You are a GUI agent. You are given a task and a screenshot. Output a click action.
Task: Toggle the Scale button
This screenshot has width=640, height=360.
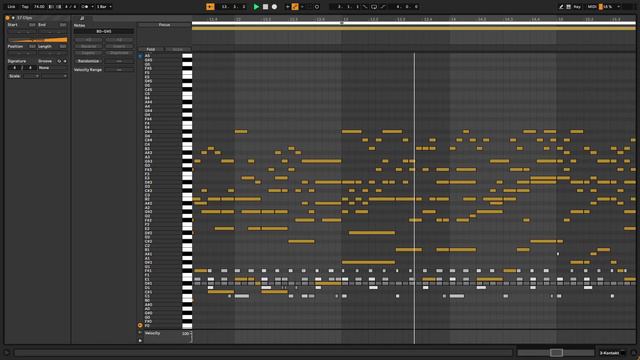pos(14,76)
